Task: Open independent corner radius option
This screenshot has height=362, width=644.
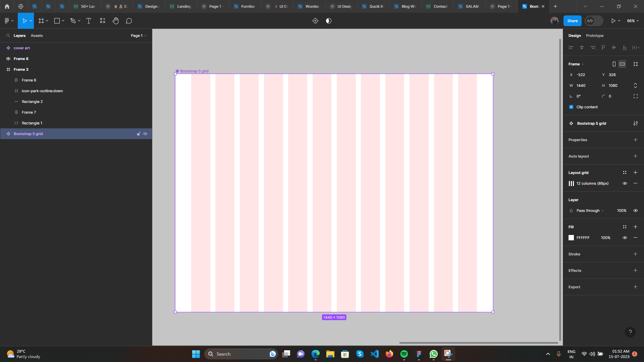Action: click(636, 96)
